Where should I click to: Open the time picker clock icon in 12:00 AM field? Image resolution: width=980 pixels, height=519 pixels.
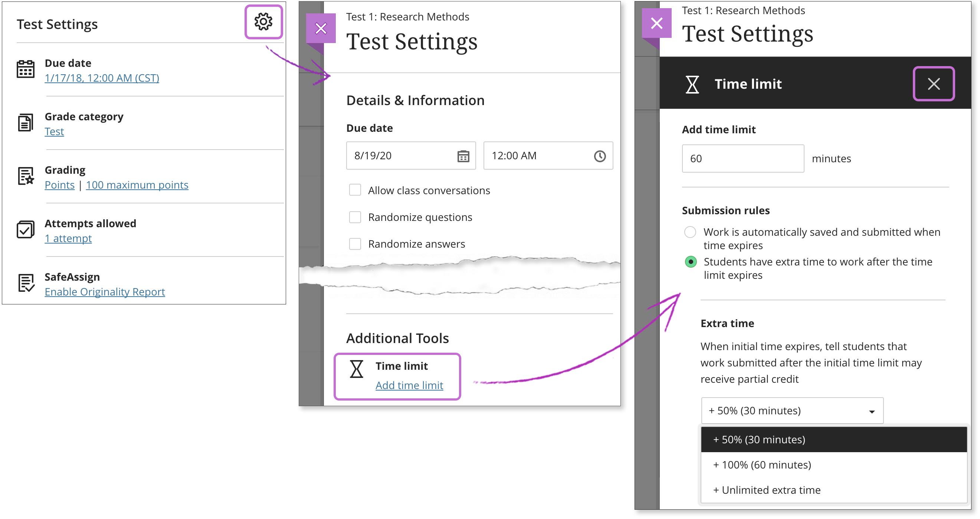click(x=600, y=156)
